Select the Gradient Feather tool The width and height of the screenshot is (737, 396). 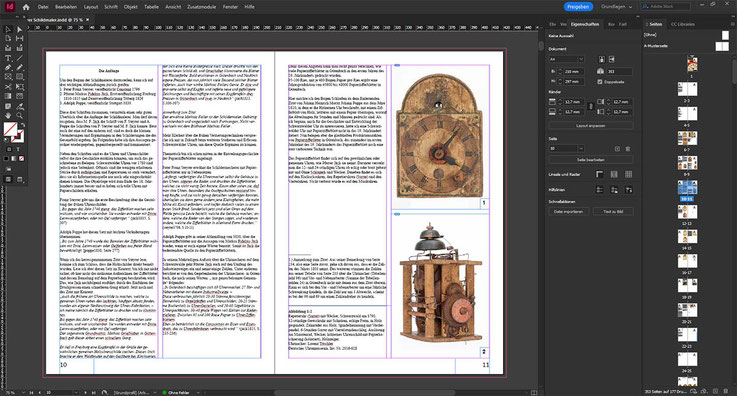coord(19,96)
